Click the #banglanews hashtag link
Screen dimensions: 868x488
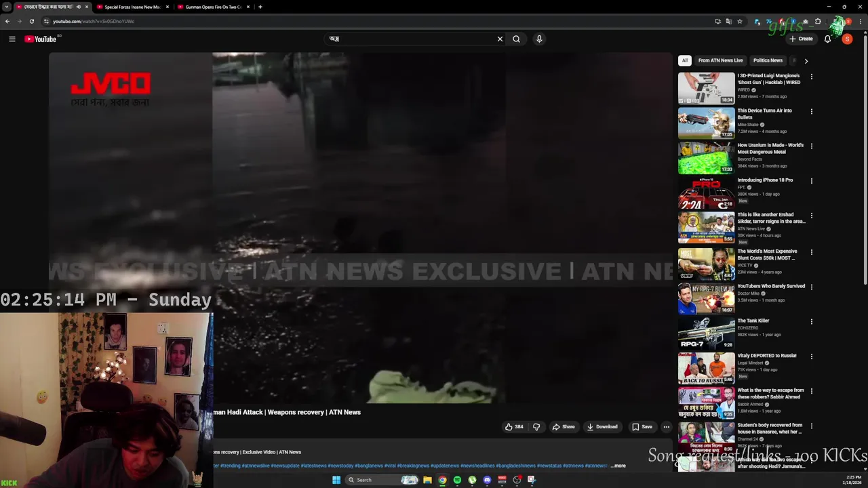[368, 466]
